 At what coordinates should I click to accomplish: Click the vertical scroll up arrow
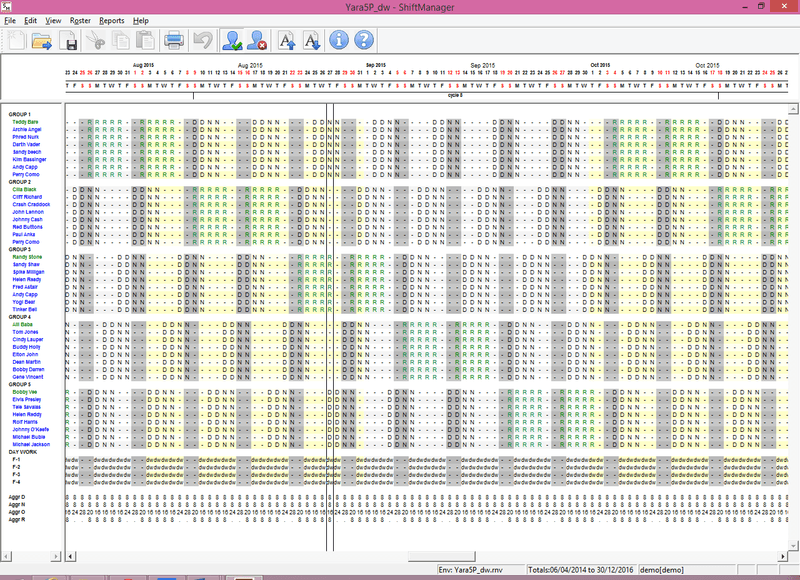[793, 109]
